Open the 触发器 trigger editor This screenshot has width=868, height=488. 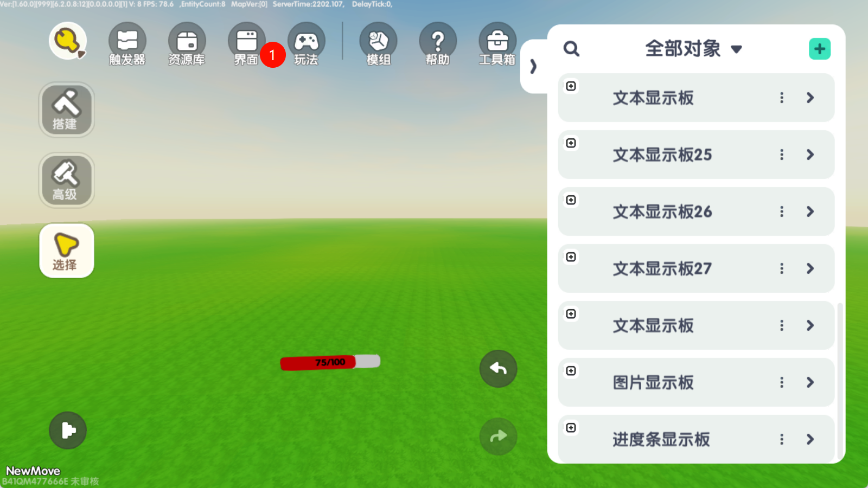(x=127, y=44)
